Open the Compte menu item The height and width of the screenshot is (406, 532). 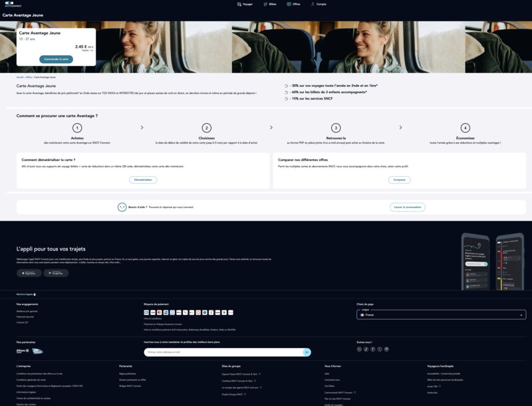319,4
